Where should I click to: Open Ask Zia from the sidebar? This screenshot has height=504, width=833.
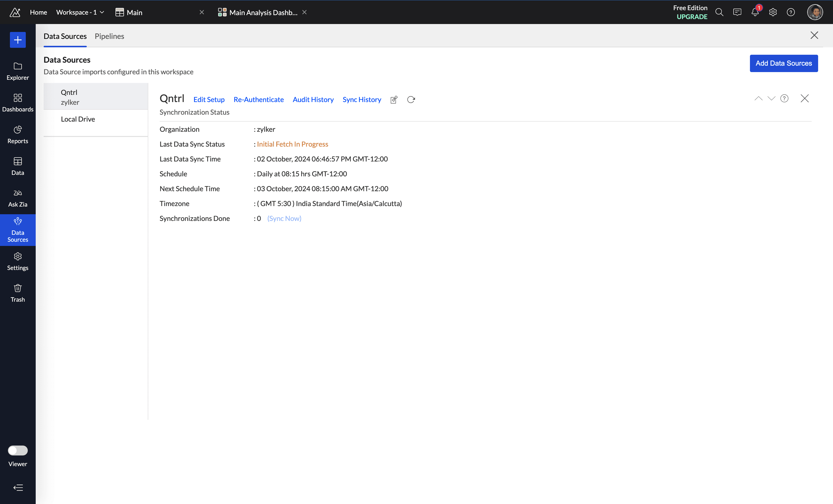tap(18, 198)
